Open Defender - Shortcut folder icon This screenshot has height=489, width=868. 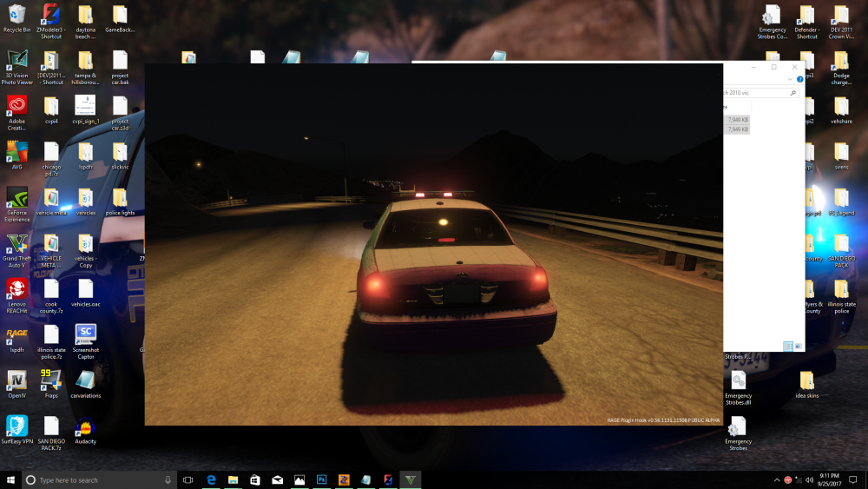pos(806,23)
